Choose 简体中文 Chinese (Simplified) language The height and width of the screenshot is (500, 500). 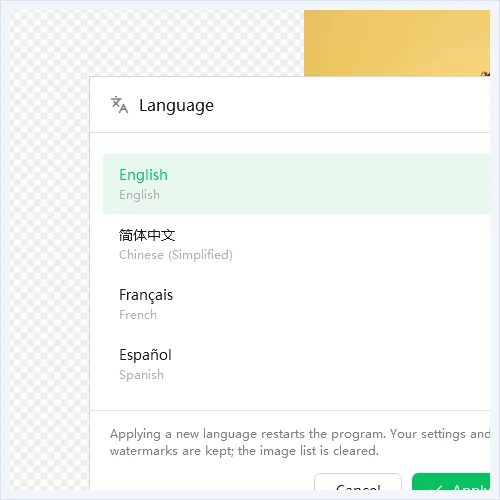[296, 244]
